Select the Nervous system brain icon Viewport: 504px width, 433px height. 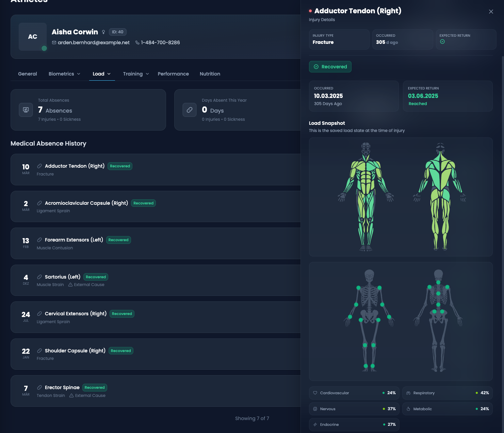(x=315, y=409)
